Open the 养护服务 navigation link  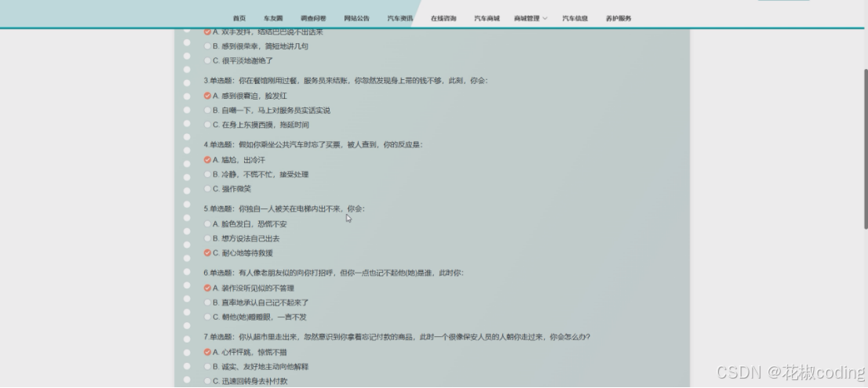(618, 18)
